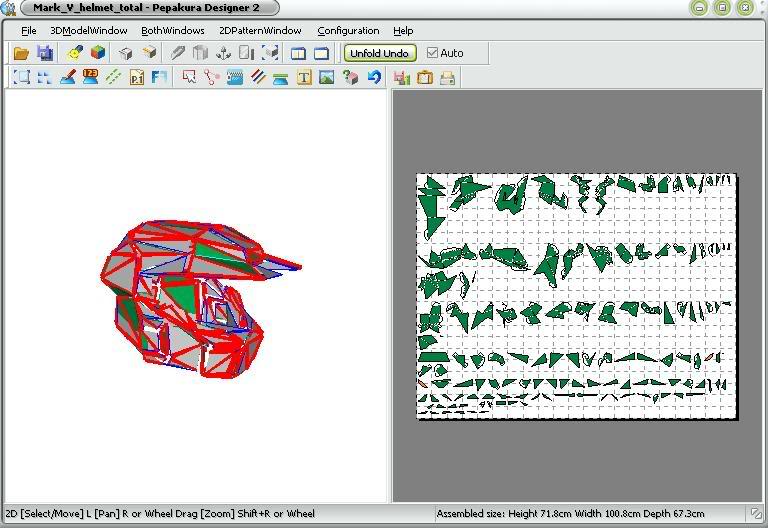This screenshot has height=528, width=768.
Task: Switch to the split two-pane window layout icon
Action: tap(298, 53)
